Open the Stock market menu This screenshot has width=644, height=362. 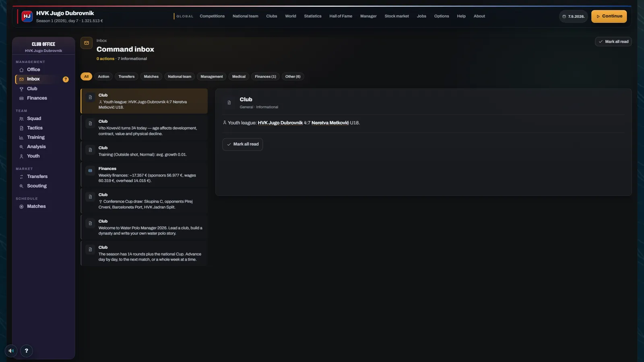(x=396, y=16)
